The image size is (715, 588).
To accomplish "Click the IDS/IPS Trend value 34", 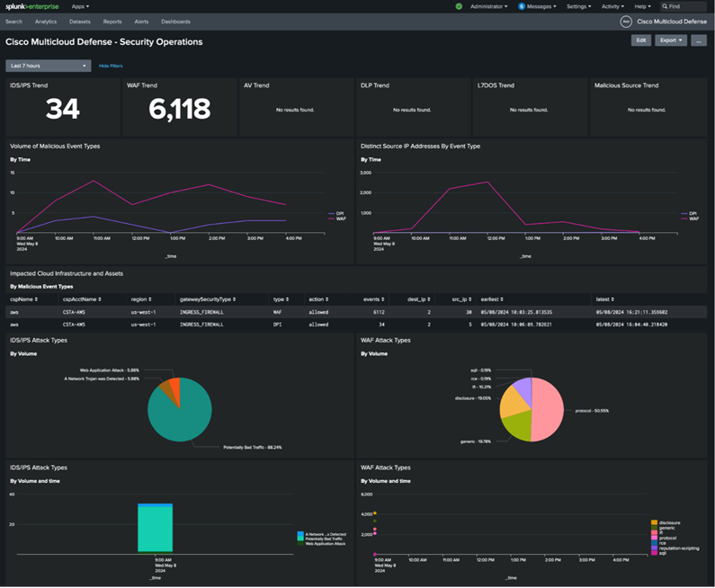I will 63,110.
